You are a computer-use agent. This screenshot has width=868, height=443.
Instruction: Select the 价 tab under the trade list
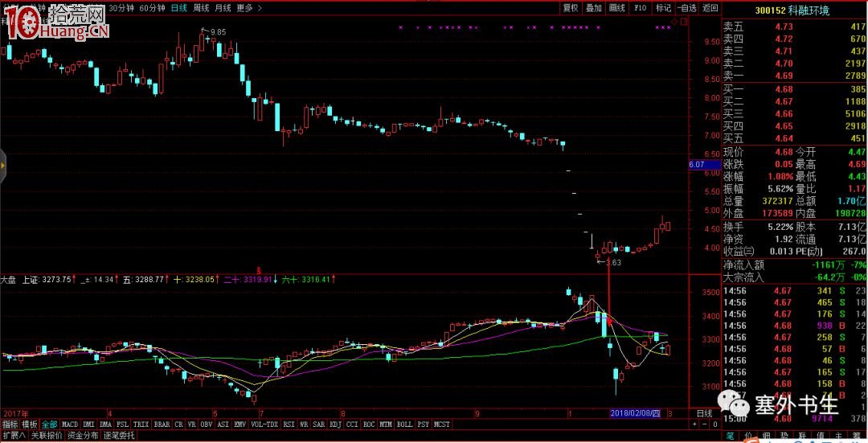point(748,437)
